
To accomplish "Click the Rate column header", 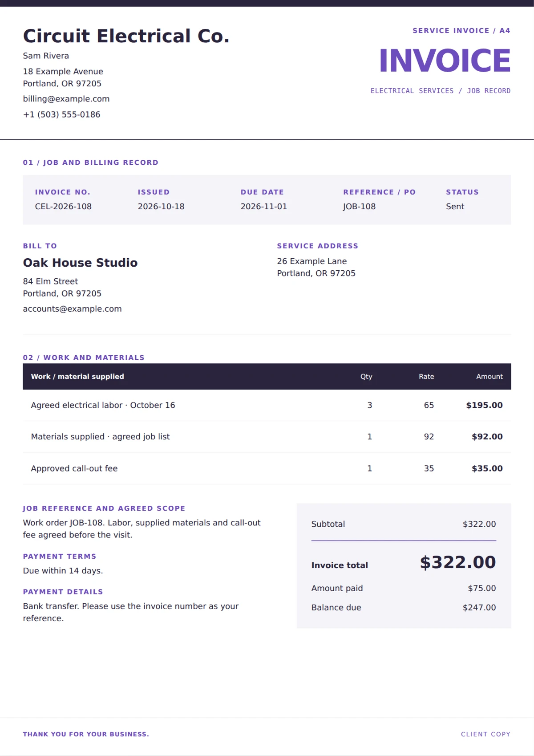I will (426, 377).
